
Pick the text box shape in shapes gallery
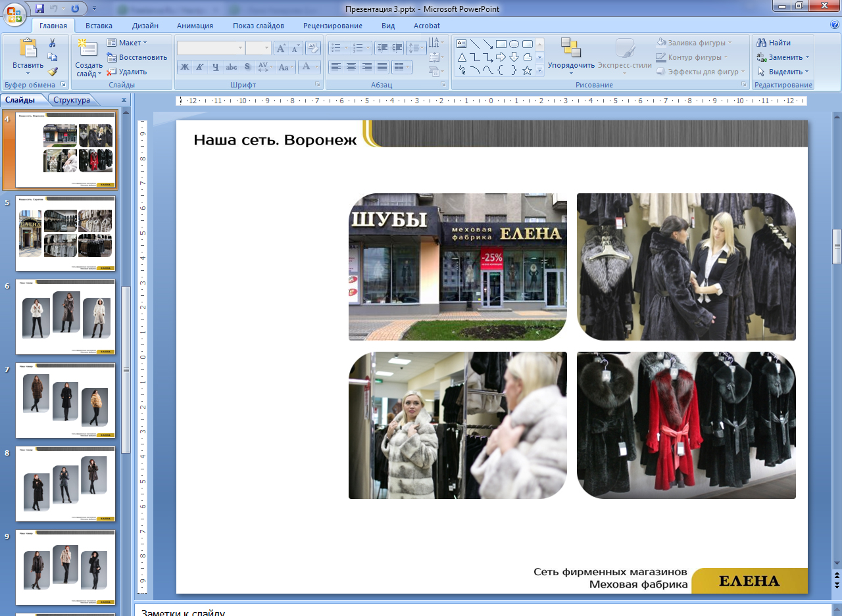point(461,44)
